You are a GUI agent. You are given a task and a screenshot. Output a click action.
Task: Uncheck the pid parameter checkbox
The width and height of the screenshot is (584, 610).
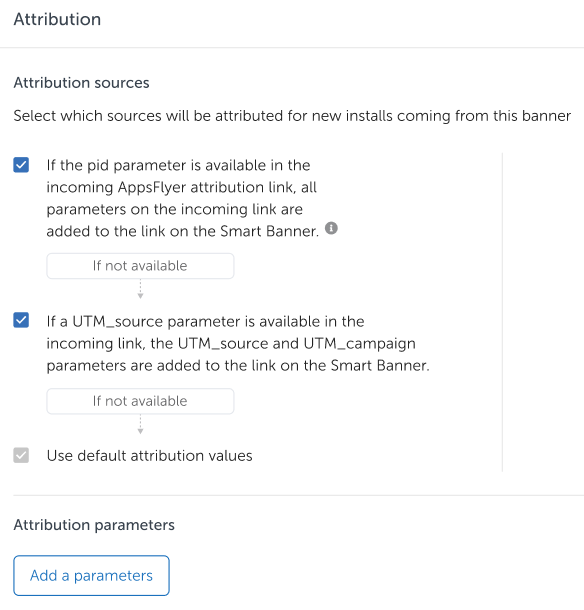pos(21,165)
